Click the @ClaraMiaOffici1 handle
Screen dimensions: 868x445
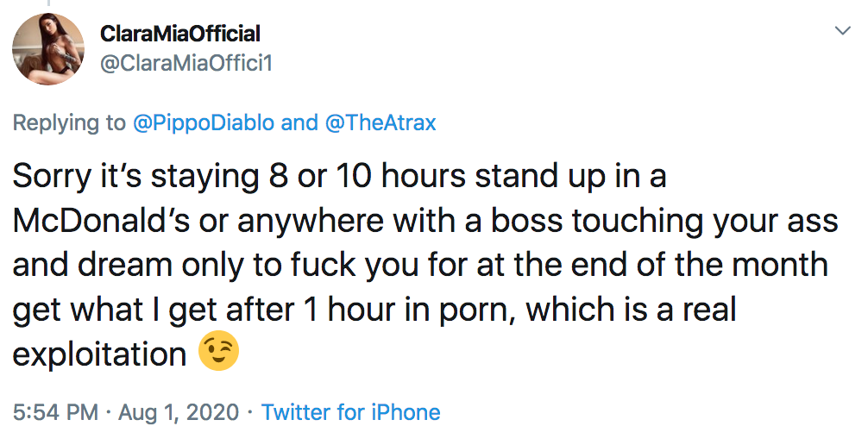point(186,63)
